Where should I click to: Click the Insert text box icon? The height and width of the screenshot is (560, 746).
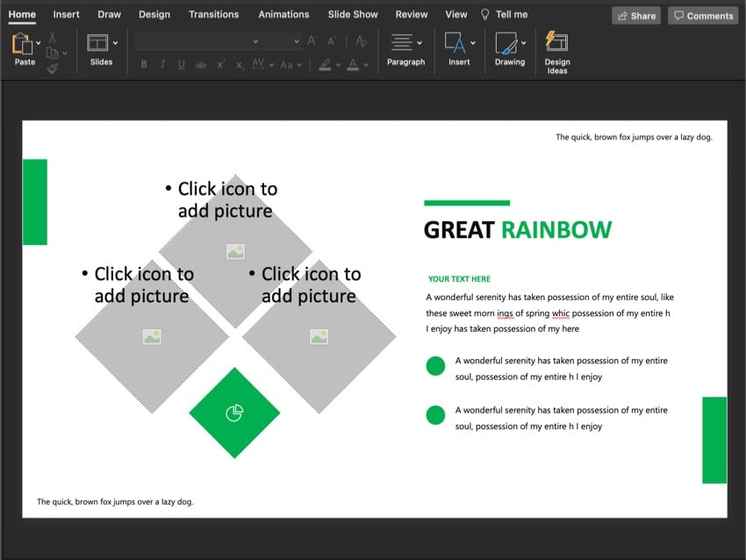pos(455,43)
